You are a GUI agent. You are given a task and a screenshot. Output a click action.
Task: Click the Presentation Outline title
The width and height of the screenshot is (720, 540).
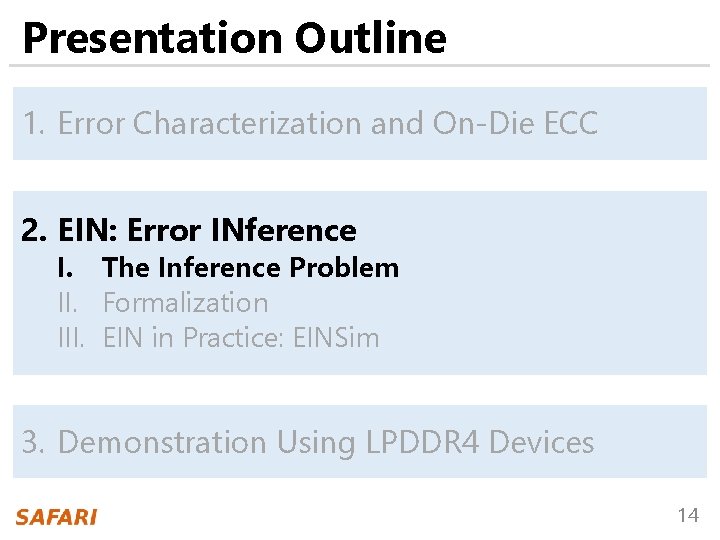coord(234,38)
